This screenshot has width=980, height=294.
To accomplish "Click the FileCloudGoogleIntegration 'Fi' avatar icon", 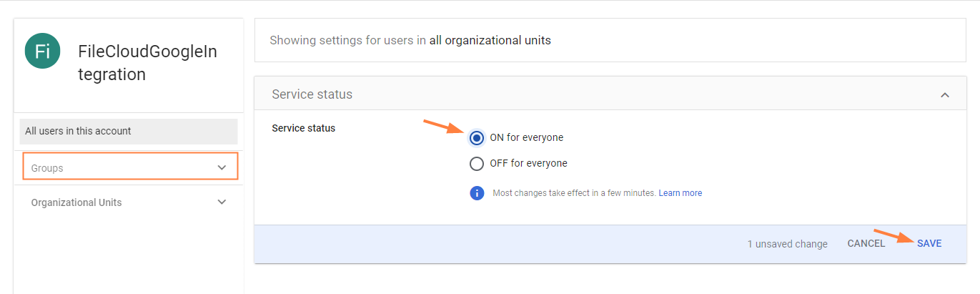I will (42, 52).
